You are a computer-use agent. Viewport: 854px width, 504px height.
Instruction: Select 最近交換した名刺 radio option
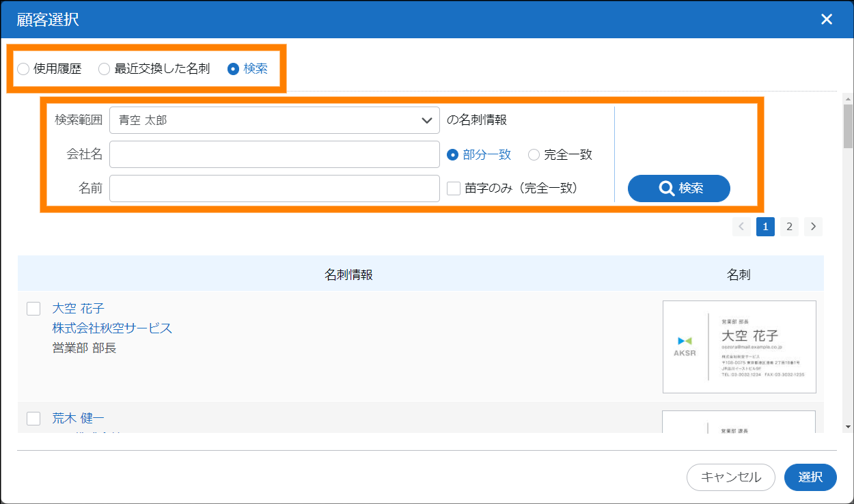click(x=105, y=69)
